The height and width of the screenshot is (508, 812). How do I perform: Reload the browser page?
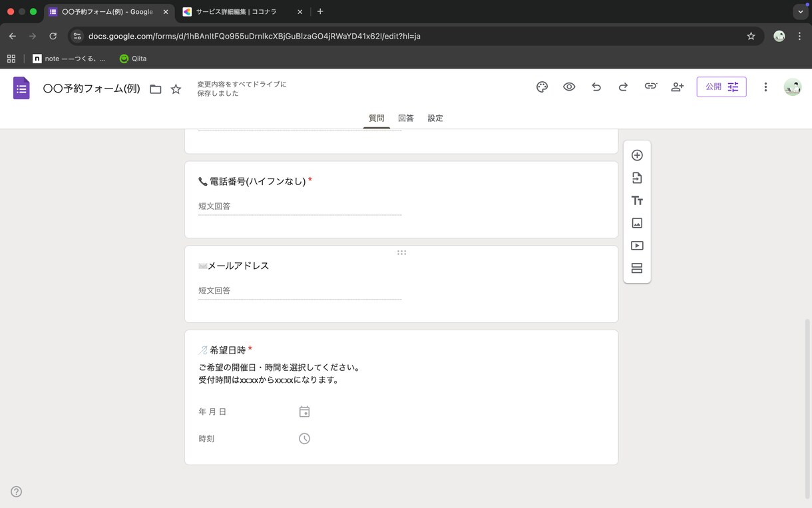[x=53, y=36]
